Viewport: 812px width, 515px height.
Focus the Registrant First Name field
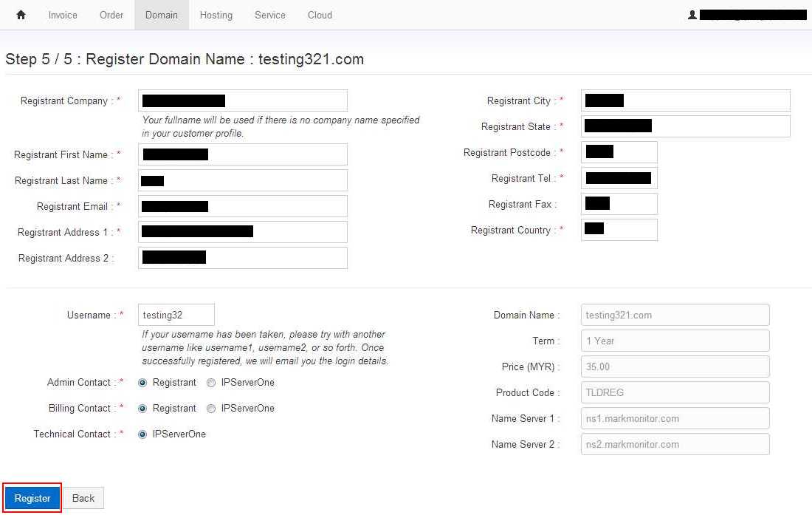[243, 154]
